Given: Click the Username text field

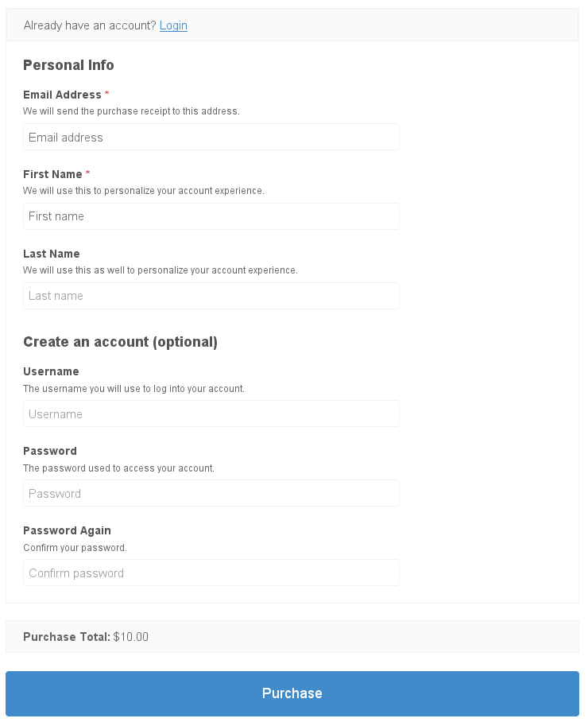Looking at the screenshot, I should point(211,413).
